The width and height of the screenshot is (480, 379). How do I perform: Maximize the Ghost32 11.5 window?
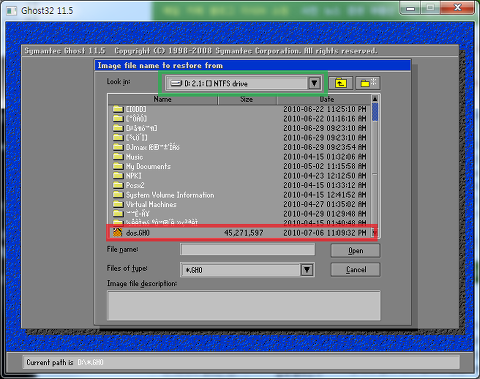point(430,8)
